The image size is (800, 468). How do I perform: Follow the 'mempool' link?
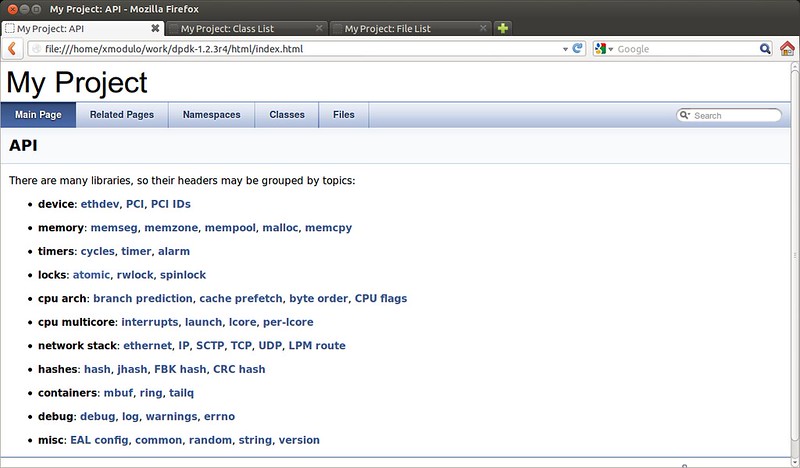(x=231, y=227)
